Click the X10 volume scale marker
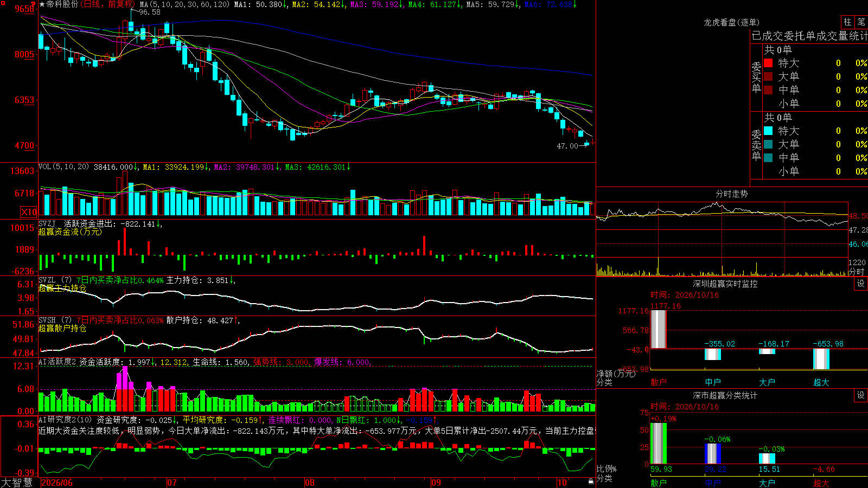This screenshot has width=868, height=488. click(x=29, y=212)
